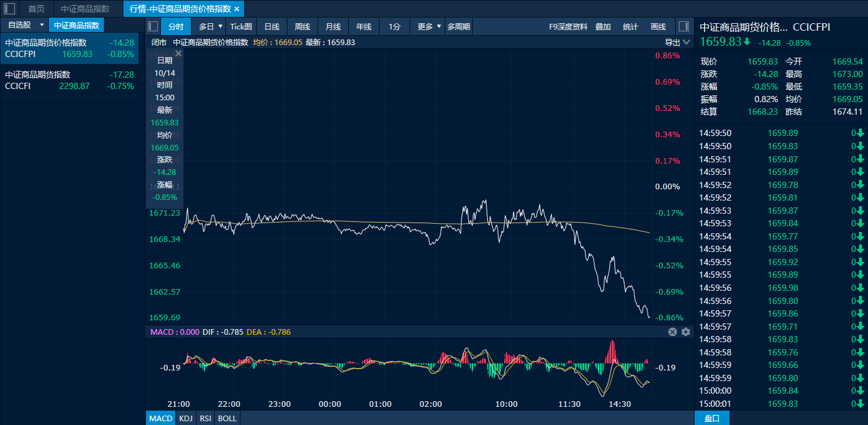Switch indicator to RSI
The image size is (868, 425).
click(x=205, y=418)
